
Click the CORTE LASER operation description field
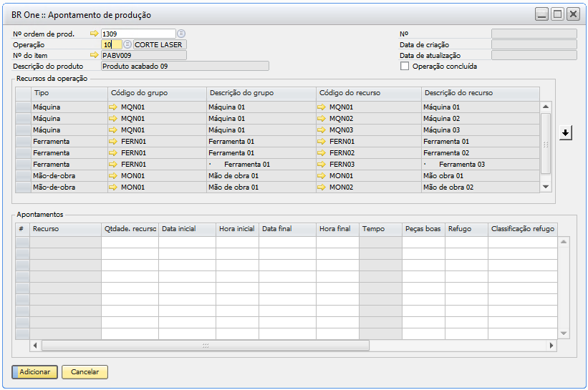[x=160, y=44]
